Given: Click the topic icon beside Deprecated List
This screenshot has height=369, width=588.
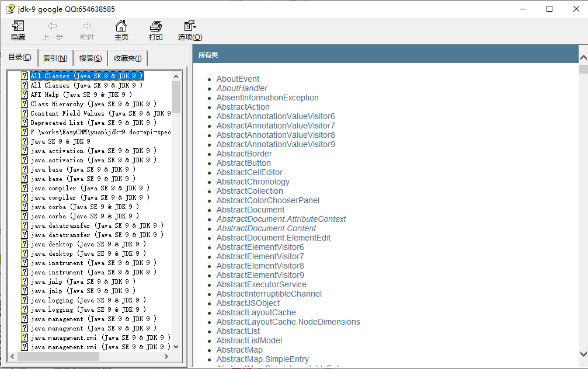Looking at the screenshot, I should coord(25,123).
